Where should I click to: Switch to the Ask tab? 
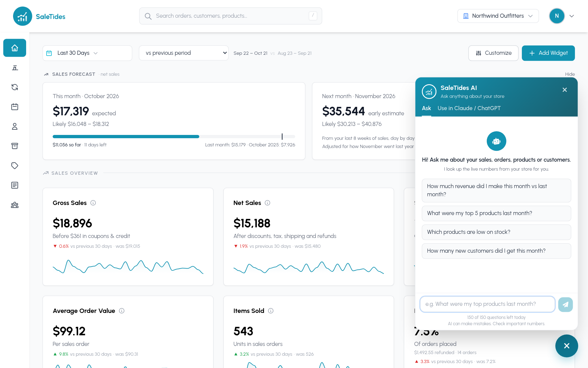426,108
